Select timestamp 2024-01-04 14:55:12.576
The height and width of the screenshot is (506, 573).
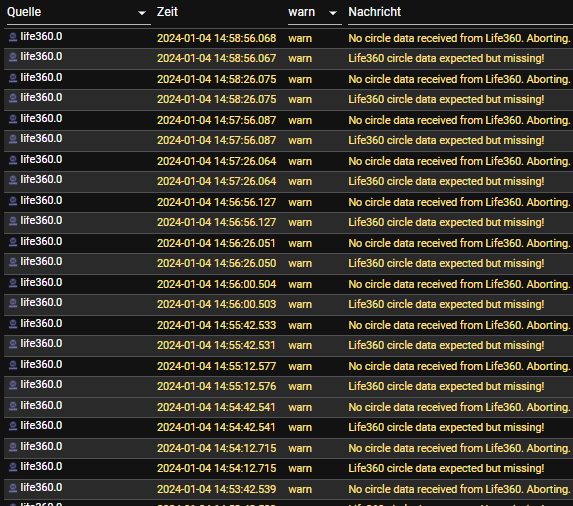tap(216, 387)
